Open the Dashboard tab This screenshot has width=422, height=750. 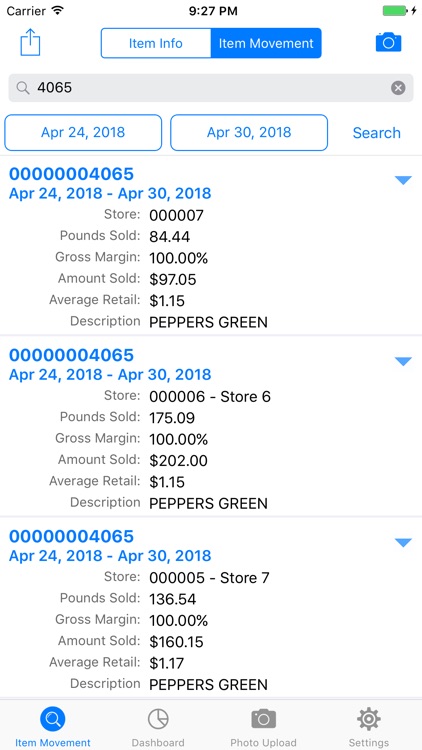click(x=158, y=728)
